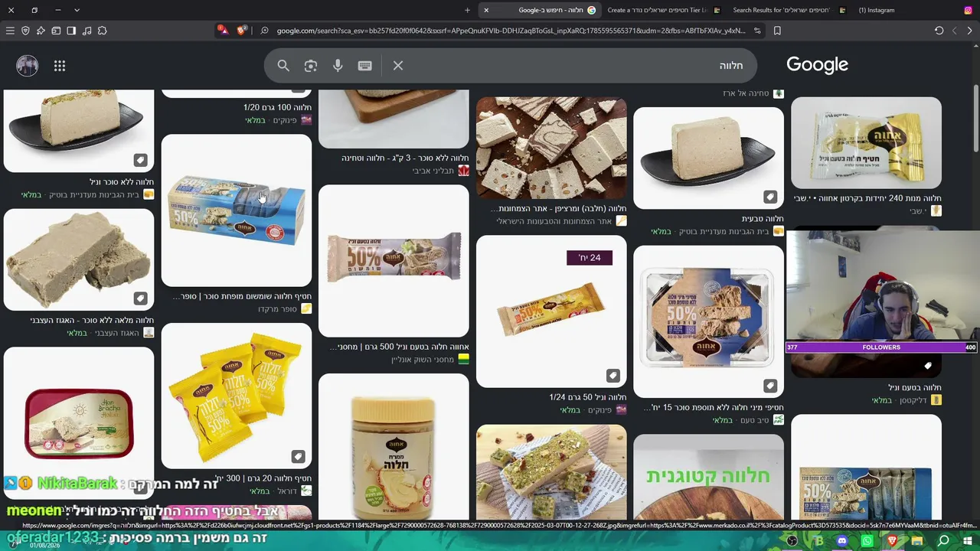Open Brave Shields lion icon
This screenshot has height=551, width=980.
tap(242, 31)
